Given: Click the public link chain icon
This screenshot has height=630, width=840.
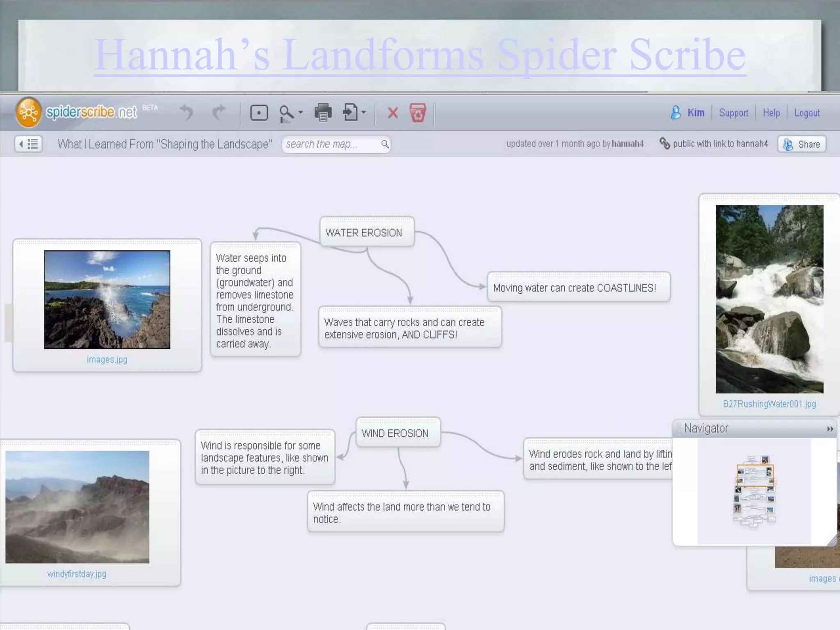Looking at the screenshot, I should pos(664,143).
